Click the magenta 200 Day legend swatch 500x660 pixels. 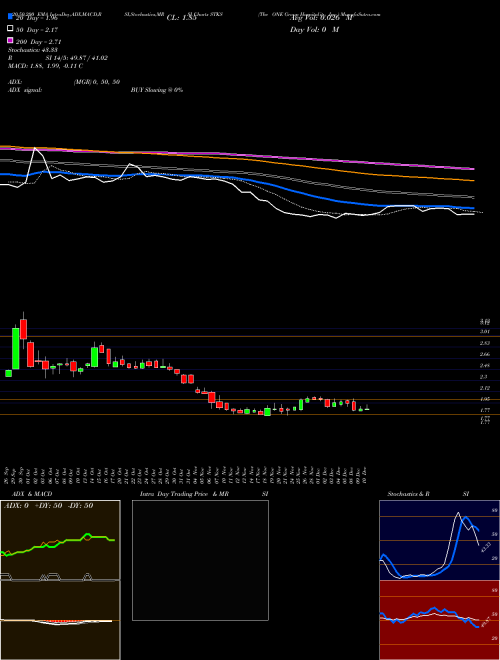(x=11, y=40)
